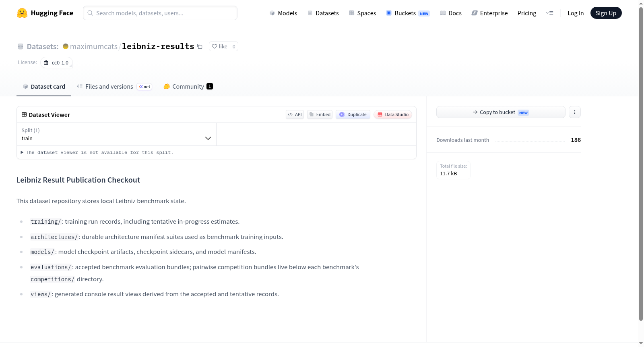Image resolution: width=644 pixels, height=347 pixels.
Task: Click the Sign Up button
Action: [x=606, y=13]
